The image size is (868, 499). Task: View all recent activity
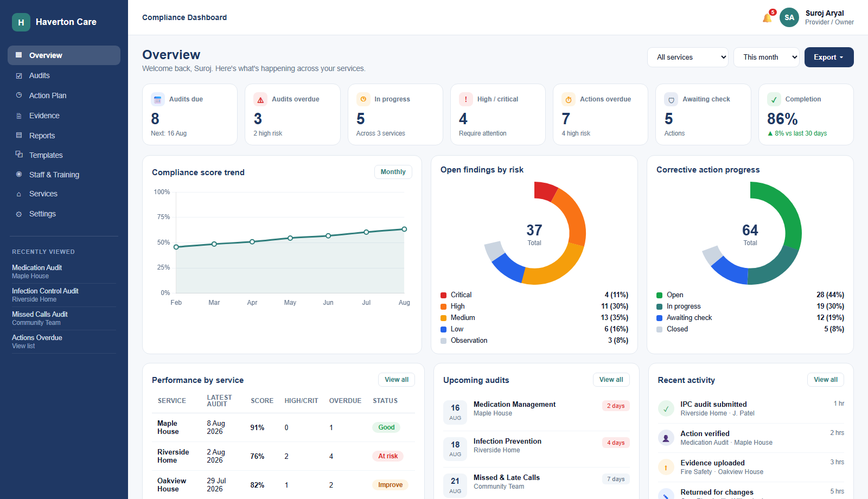(826, 380)
